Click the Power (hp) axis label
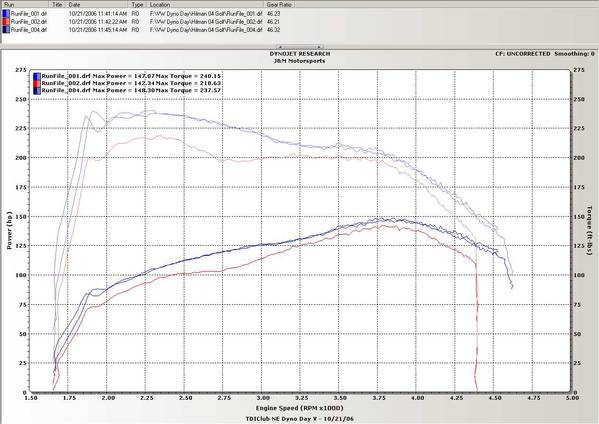Screen dimensions: 599x424 [10, 231]
